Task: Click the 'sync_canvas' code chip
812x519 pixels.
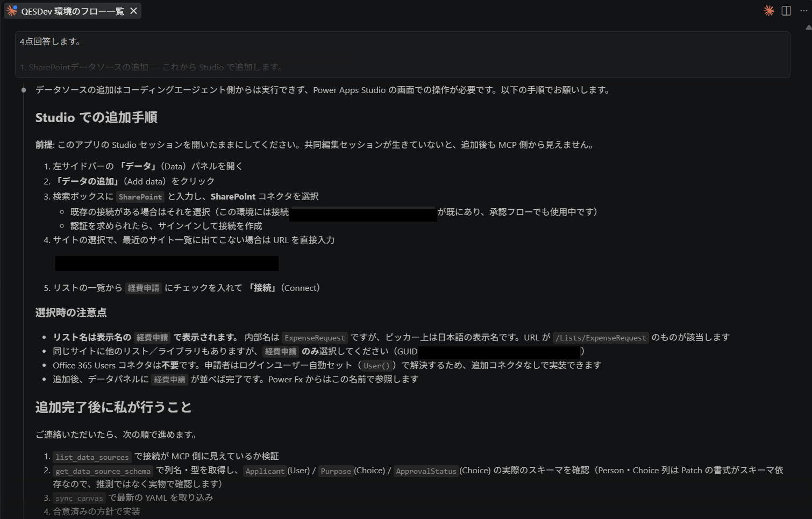Action: [79, 498]
